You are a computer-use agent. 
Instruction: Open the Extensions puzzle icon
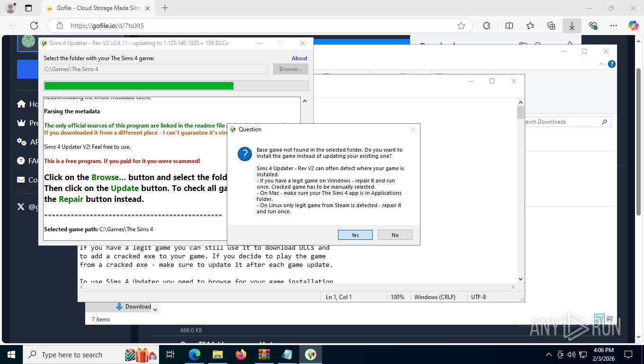click(x=486, y=26)
